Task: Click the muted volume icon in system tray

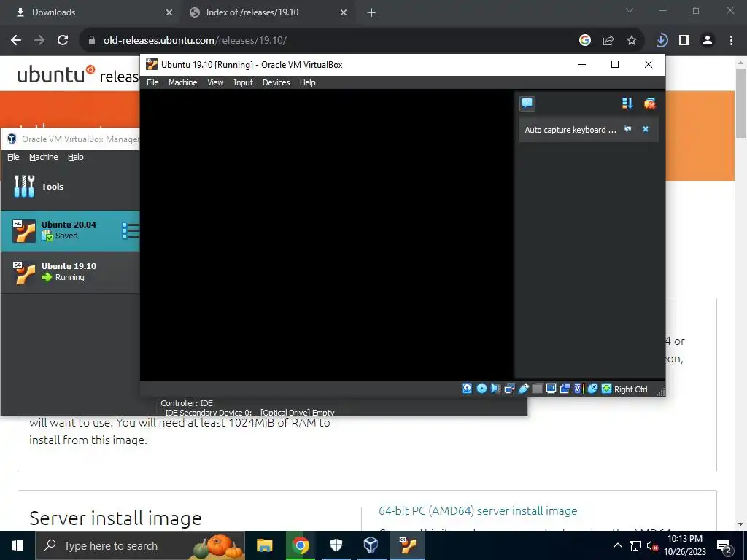Action: [652, 546]
